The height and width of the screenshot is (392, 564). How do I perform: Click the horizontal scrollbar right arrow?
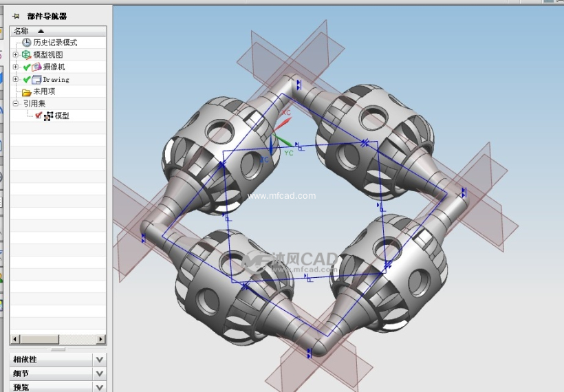tap(101, 339)
